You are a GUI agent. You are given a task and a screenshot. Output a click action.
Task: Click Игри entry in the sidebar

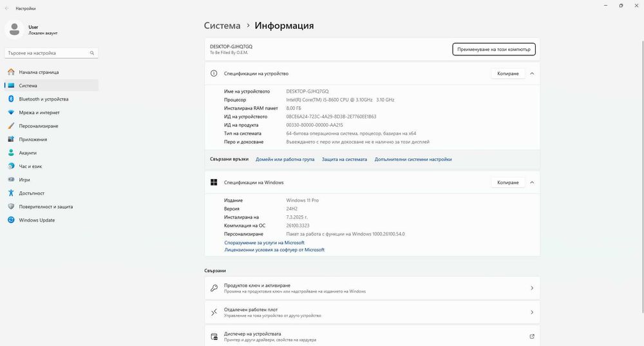point(52,180)
